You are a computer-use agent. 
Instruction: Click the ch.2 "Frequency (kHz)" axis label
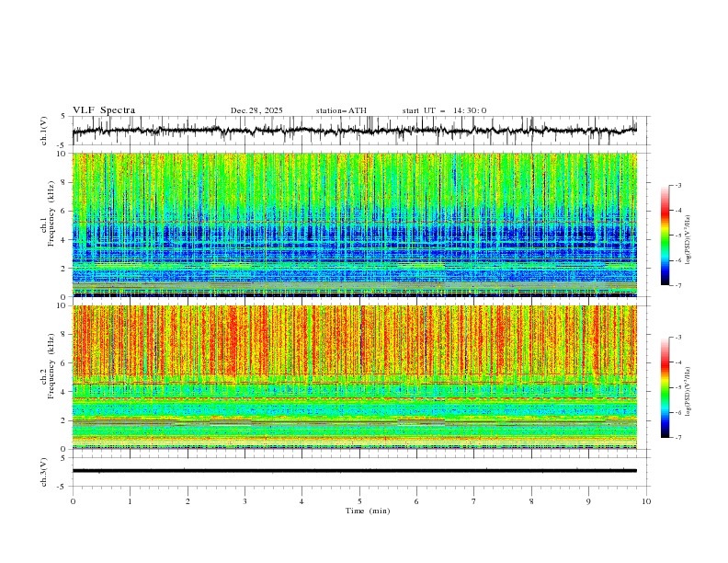point(51,366)
